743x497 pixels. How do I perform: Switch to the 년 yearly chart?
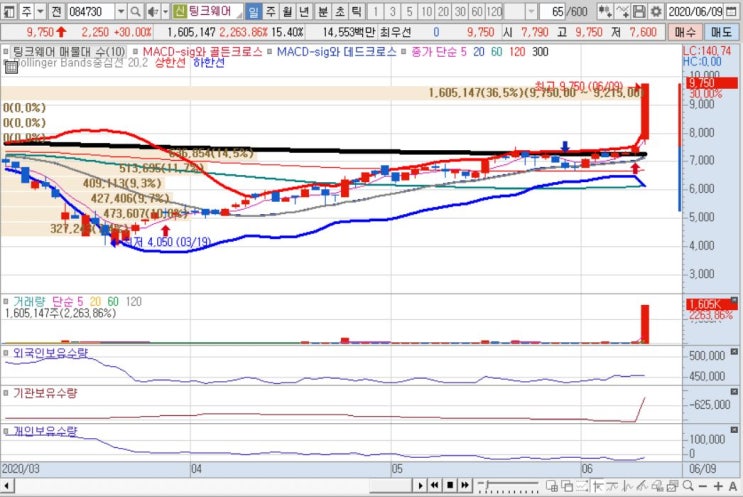tap(305, 11)
